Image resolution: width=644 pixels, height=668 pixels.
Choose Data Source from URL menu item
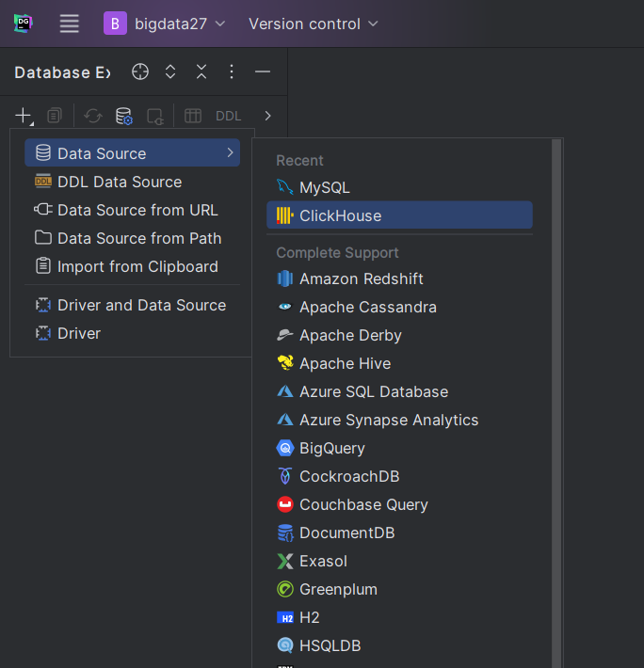tap(137, 210)
